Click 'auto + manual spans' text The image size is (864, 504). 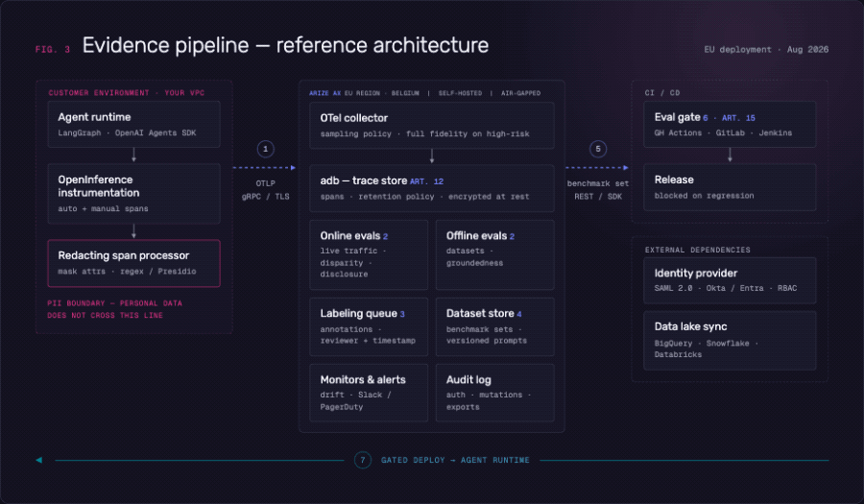click(x=103, y=208)
